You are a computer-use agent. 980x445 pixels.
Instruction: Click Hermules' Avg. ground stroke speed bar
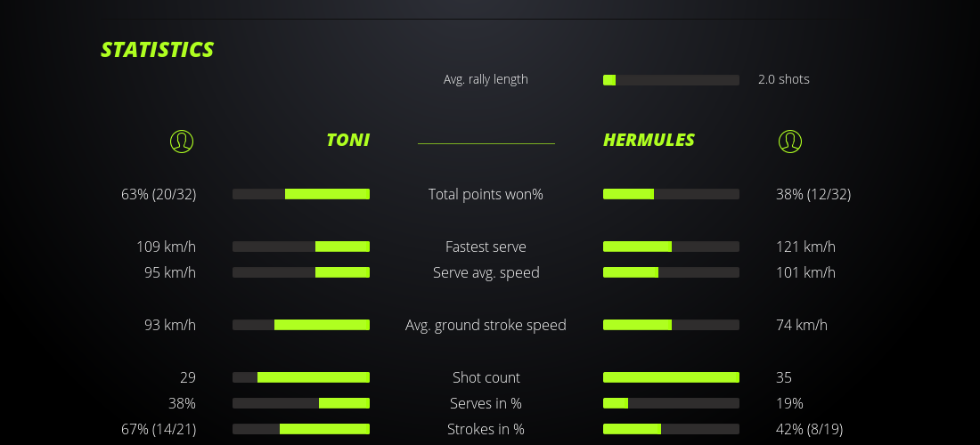point(671,325)
